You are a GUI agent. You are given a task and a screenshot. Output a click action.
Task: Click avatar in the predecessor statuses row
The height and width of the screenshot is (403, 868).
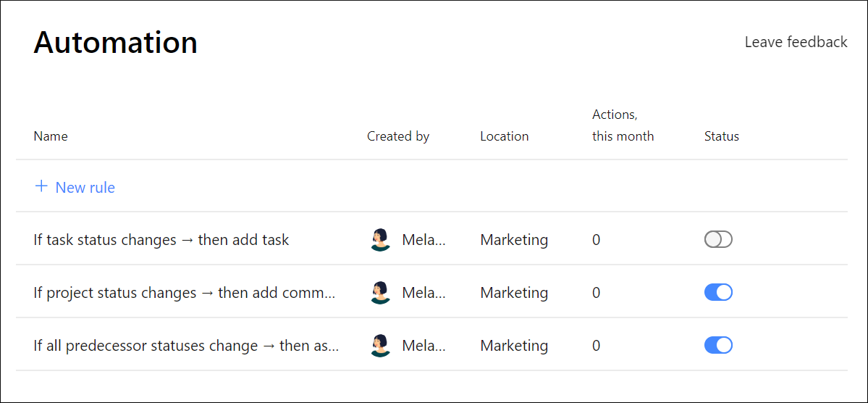380,346
